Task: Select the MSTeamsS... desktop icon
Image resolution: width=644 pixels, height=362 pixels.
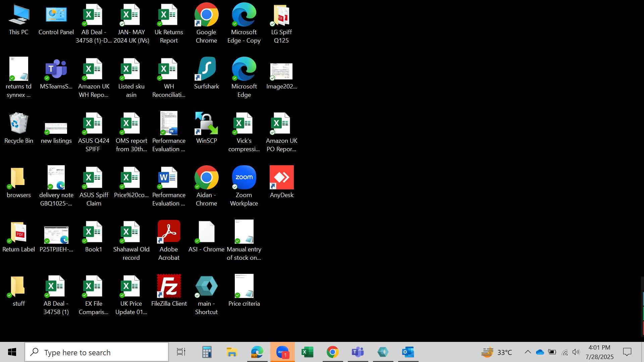Action: (56, 74)
